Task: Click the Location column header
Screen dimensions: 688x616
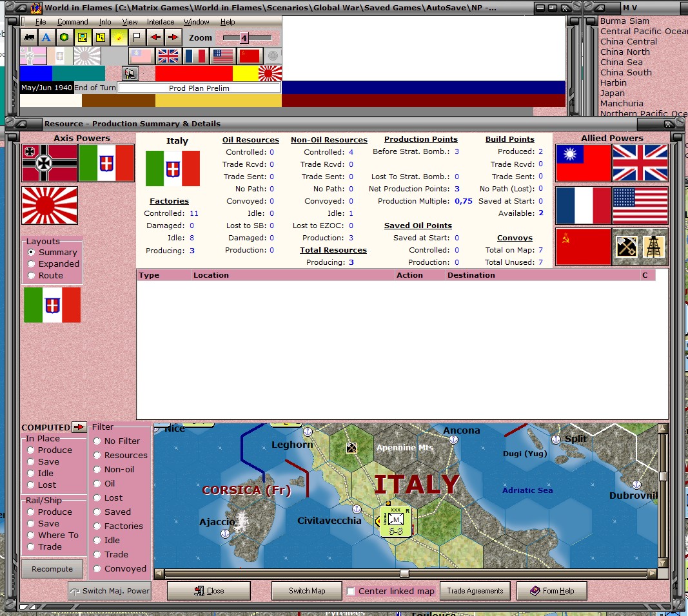Action: 293,275
